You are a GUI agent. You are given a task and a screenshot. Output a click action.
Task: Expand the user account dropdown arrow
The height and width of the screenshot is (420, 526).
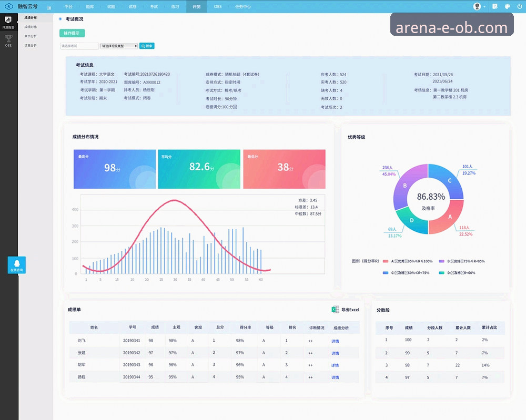tap(484, 7)
